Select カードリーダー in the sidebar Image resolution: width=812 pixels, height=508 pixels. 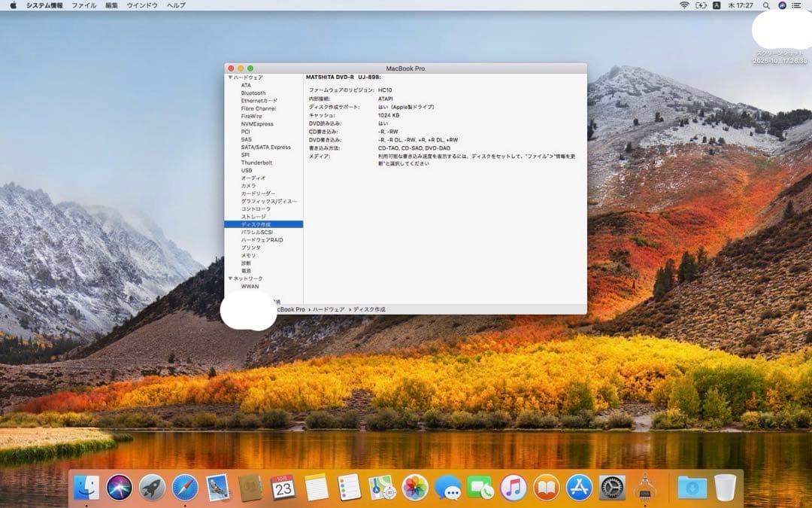pos(258,193)
